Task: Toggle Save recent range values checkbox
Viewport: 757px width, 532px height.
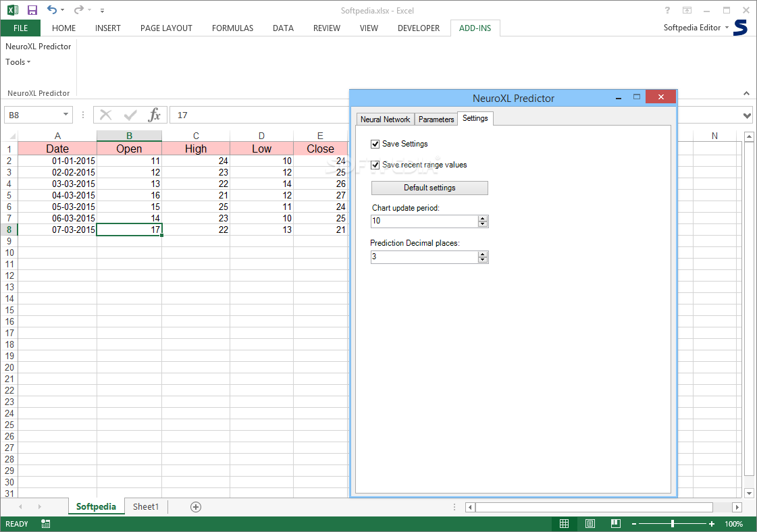Action: (x=375, y=165)
